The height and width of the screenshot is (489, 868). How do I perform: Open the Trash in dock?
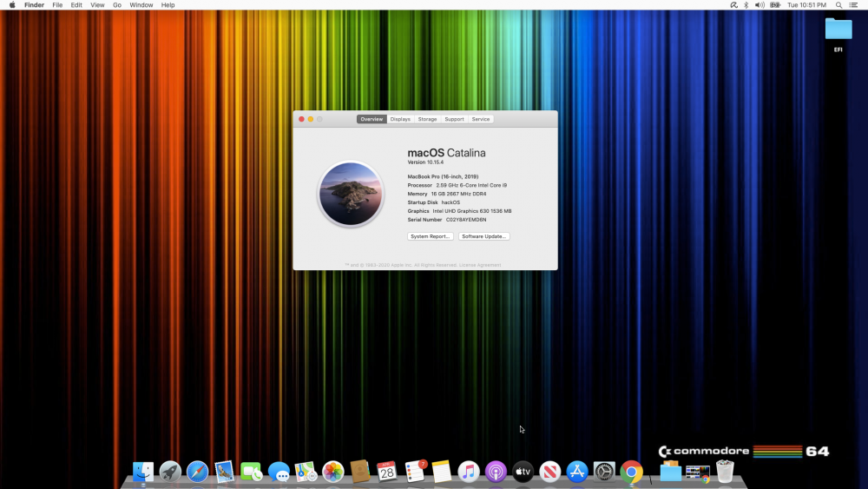click(x=725, y=472)
